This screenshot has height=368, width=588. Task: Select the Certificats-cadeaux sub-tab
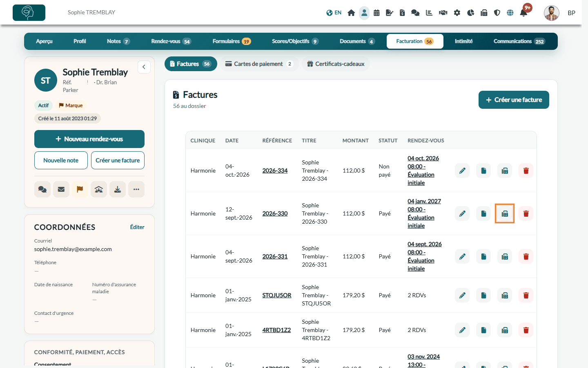336,64
